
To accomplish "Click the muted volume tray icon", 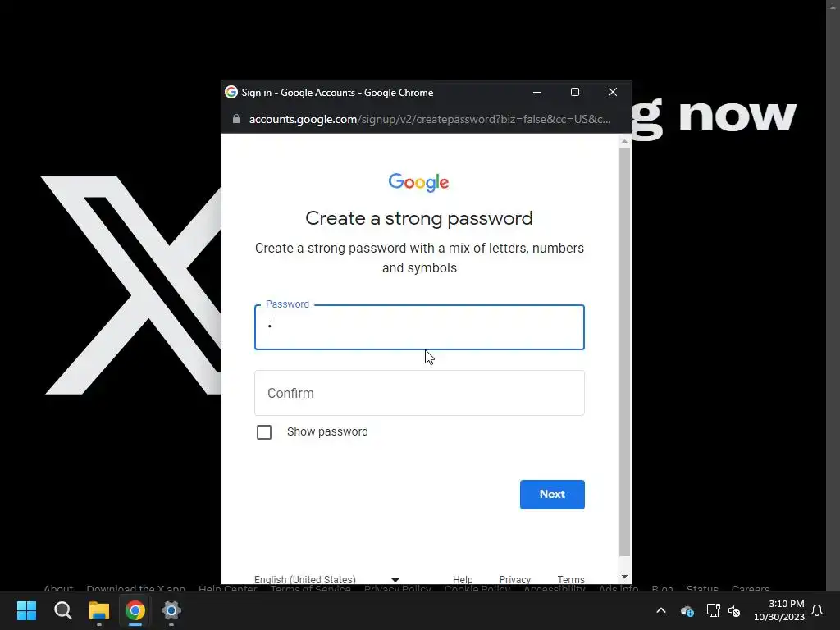I will [x=734, y=610].
